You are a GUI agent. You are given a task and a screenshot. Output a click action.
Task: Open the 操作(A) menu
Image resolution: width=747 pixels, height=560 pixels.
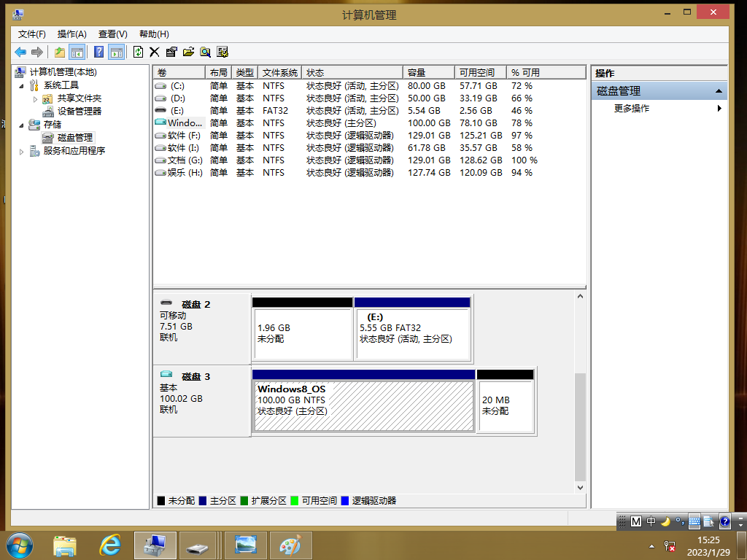click(x=72, y=34)
